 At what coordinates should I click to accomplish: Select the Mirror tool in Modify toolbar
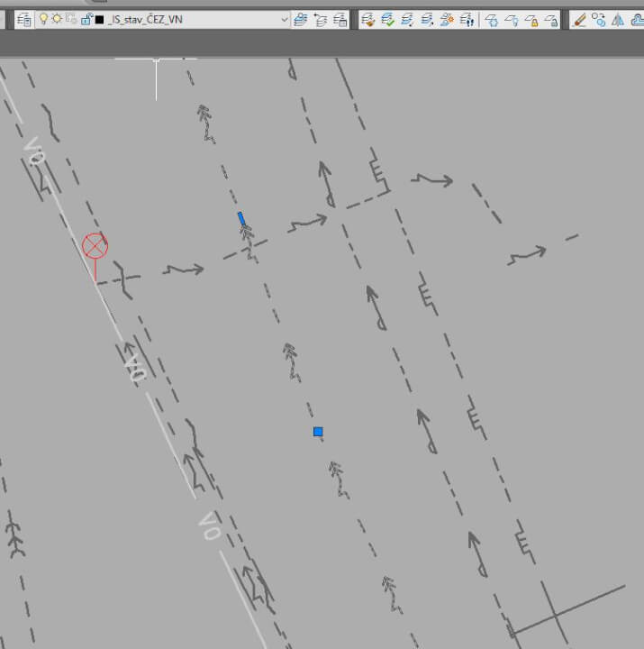[618, 19]
